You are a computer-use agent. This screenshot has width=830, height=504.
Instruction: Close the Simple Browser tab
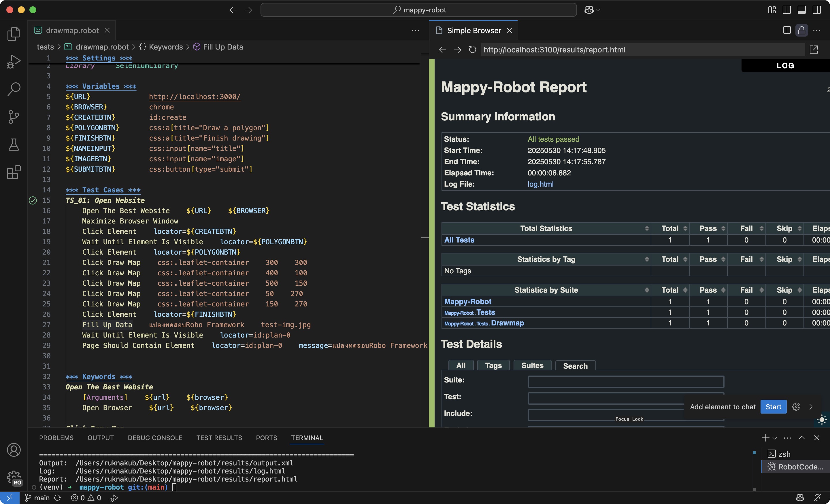[x=509, y=30]
